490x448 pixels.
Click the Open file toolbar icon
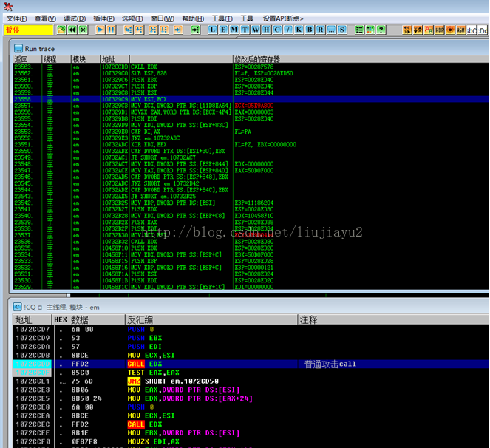coord(61,30)
